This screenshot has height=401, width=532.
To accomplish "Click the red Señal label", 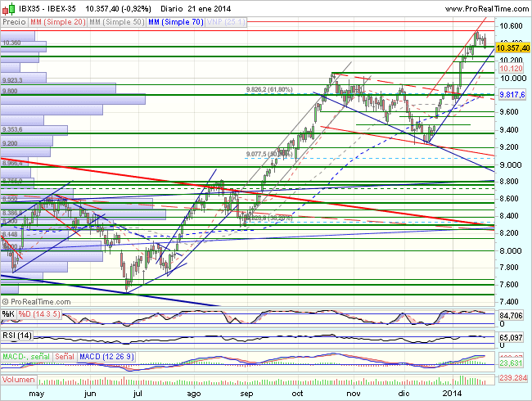I will click(65, 357).
